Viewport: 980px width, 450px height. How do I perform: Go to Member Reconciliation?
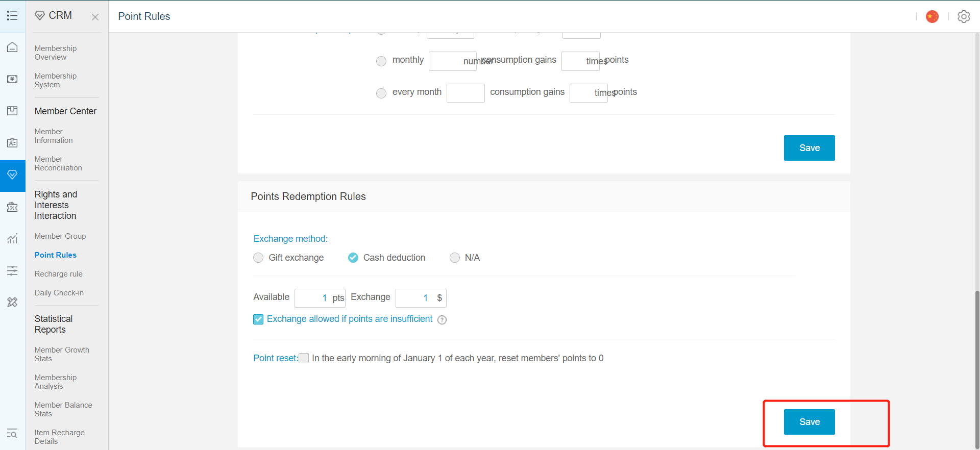pyautogui.click(x=58, y=163)
